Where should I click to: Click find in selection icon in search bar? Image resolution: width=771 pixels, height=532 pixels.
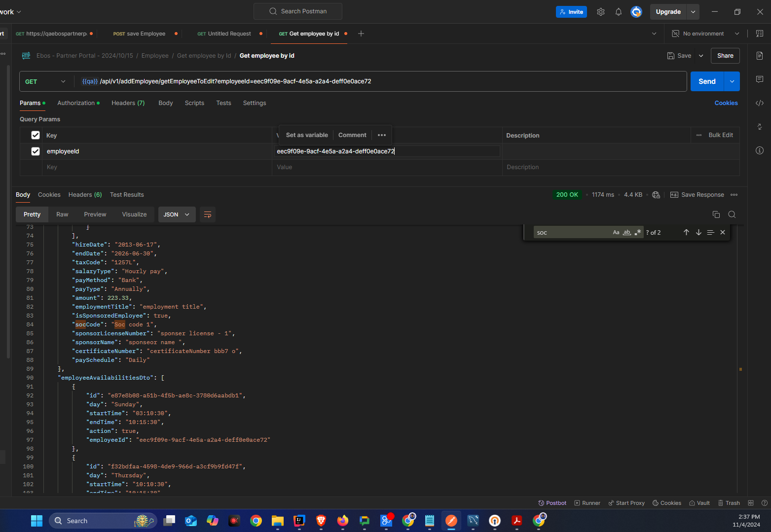710,232
